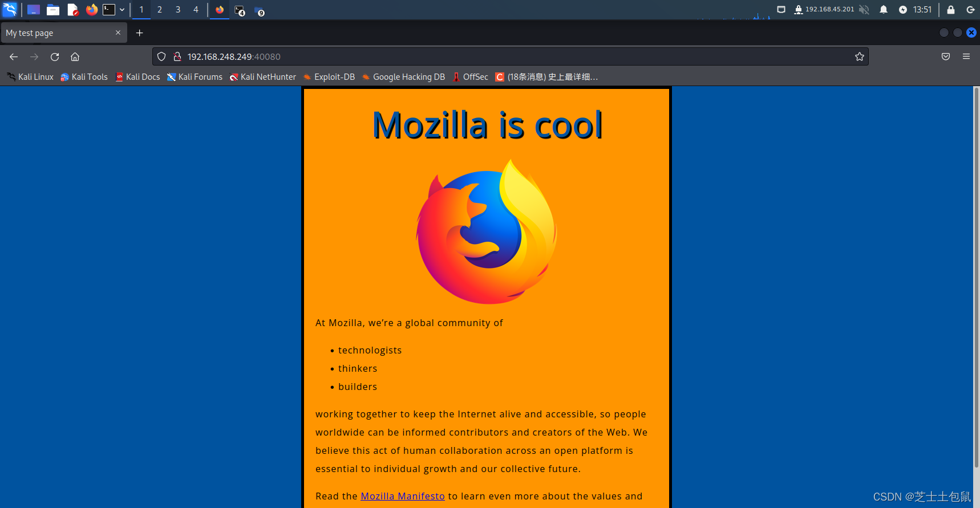This screenshot has height=508, width=980.
Task: Minimize the Firefox window
Action: tap(944, 32)
